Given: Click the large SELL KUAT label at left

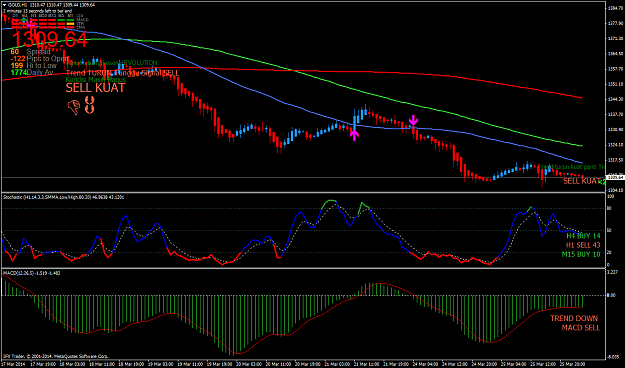Looking at the screenshot, I should pos(95,88).
